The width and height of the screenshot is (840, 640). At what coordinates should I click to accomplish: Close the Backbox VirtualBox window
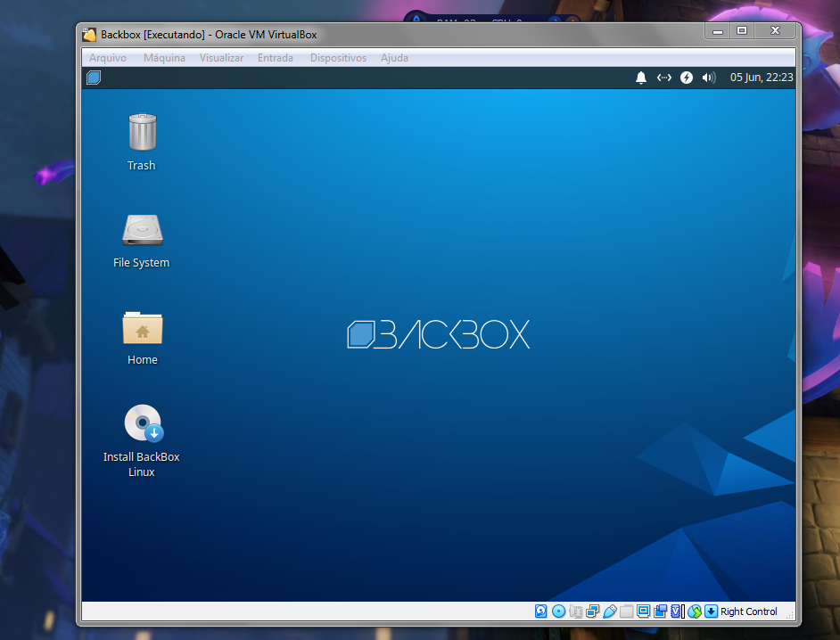click(x=775, y=30)
